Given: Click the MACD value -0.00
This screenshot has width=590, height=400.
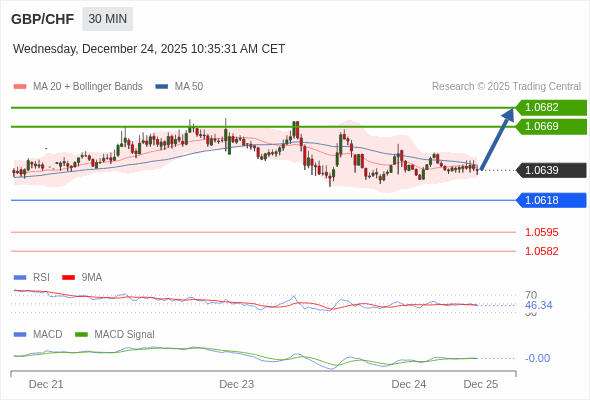Looking at the screenshot, I should click(x=537, y=358).
